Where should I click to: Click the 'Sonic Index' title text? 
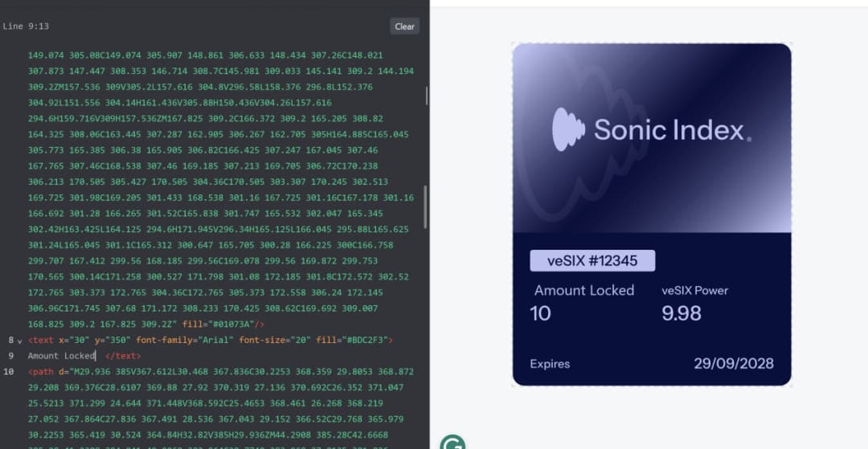point(669,130)
